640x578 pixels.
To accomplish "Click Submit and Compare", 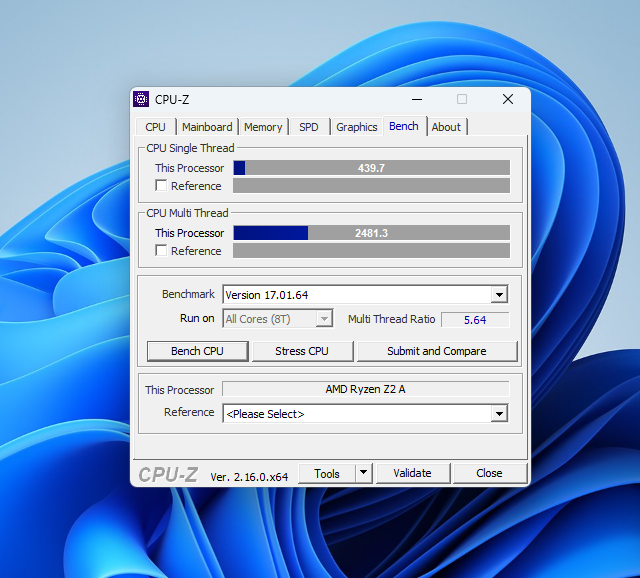I will (x=436, y=351).
